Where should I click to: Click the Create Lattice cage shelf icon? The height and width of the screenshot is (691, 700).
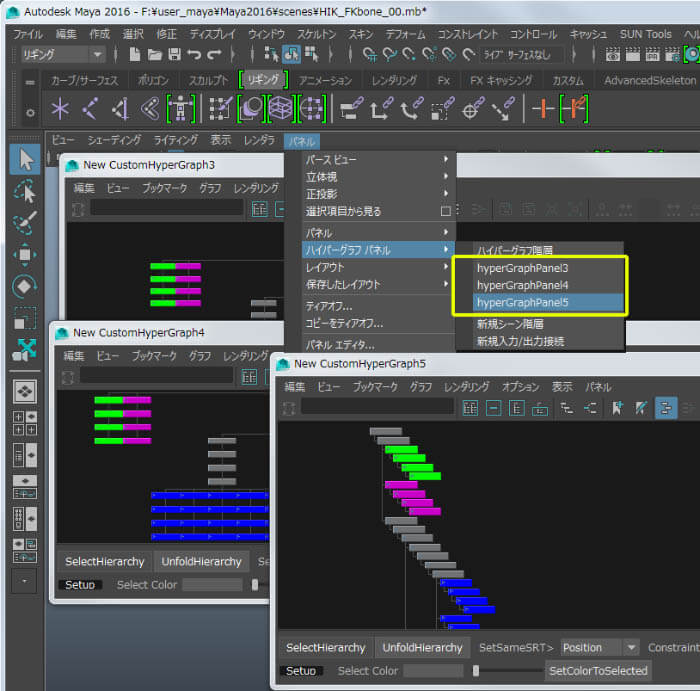point(281,108)
